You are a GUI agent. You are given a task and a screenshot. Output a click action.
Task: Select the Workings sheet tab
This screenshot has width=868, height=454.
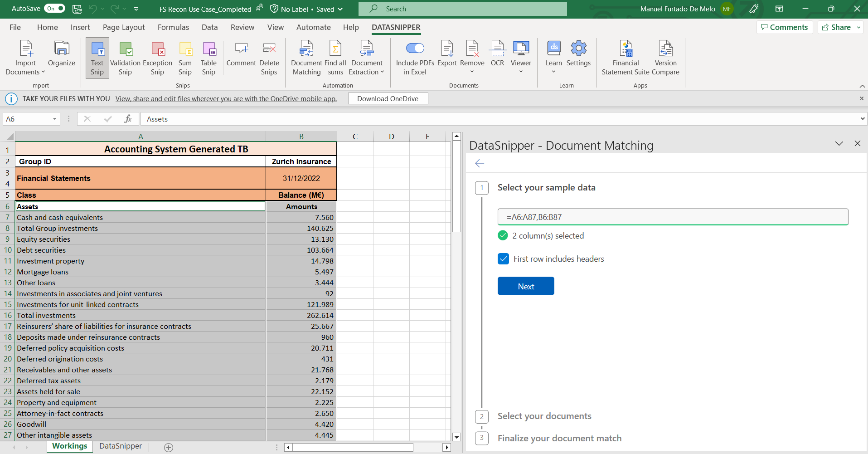point(70,446)
